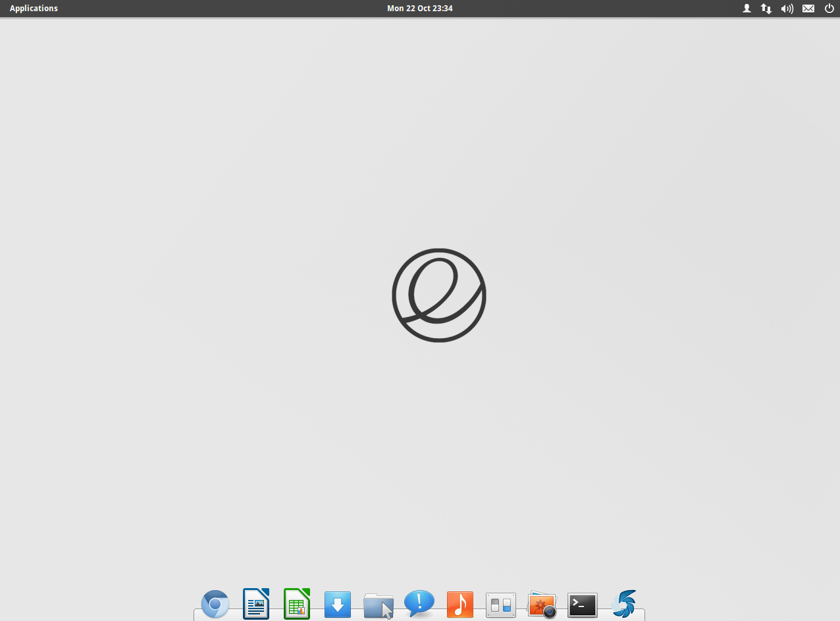840x621 pixels.
Task: Launch the photo manager with camera icon
Action: [542, 605]
